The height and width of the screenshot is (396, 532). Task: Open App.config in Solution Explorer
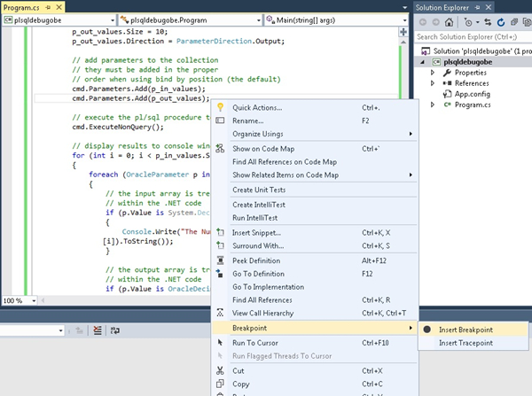pyautogui.click(x=471, y=94)
